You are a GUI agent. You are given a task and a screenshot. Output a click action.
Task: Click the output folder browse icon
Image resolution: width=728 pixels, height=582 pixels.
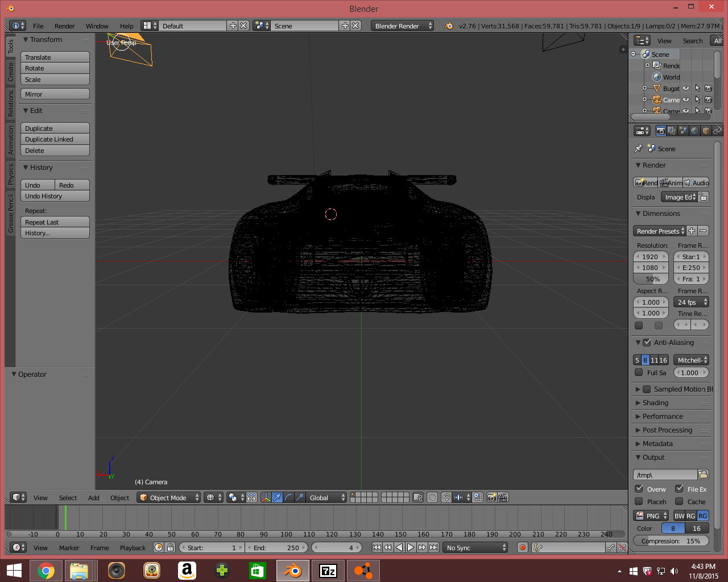[703, 475]
